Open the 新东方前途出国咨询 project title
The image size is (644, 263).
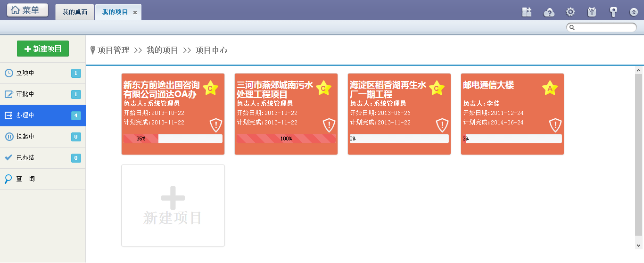pos(162,90)
